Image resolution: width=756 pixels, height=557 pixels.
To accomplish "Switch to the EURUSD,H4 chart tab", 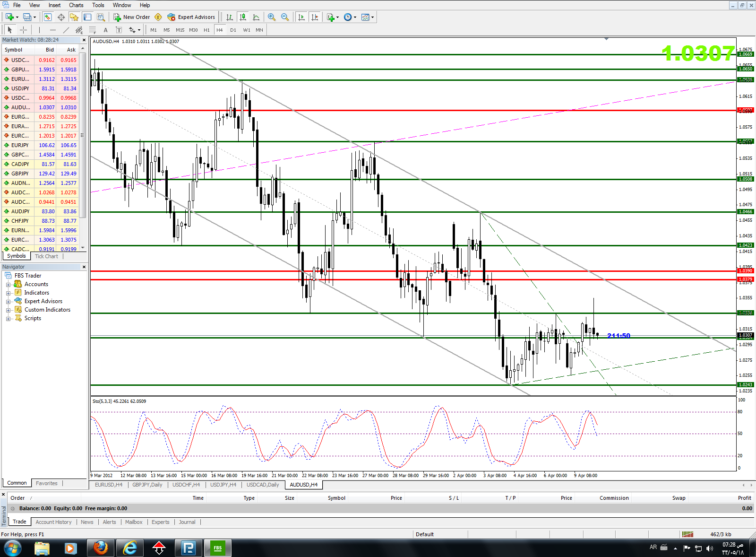I will coord(109,485).
